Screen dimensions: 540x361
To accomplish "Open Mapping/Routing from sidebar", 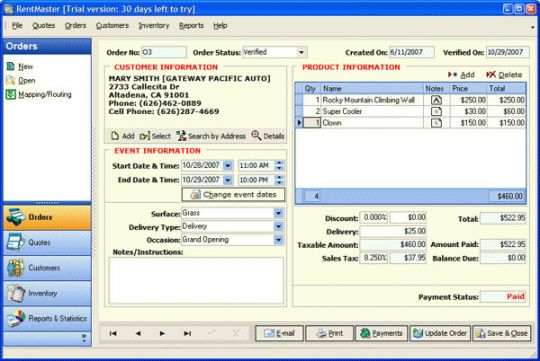I will 39,94.
